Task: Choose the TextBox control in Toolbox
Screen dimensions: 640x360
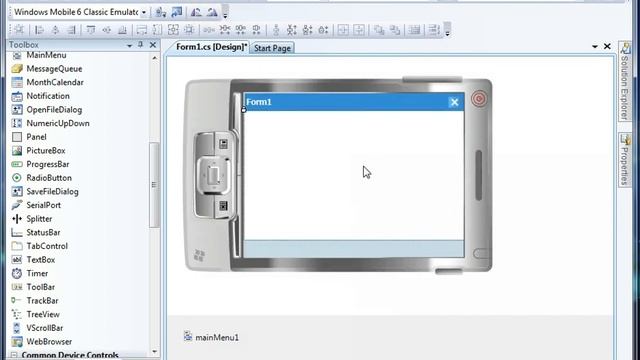Action: pos(41,260)
